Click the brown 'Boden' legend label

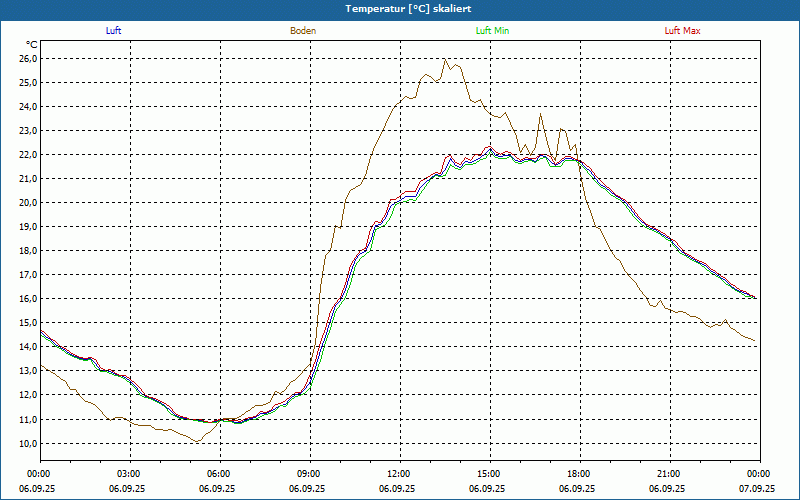point(303,31)
